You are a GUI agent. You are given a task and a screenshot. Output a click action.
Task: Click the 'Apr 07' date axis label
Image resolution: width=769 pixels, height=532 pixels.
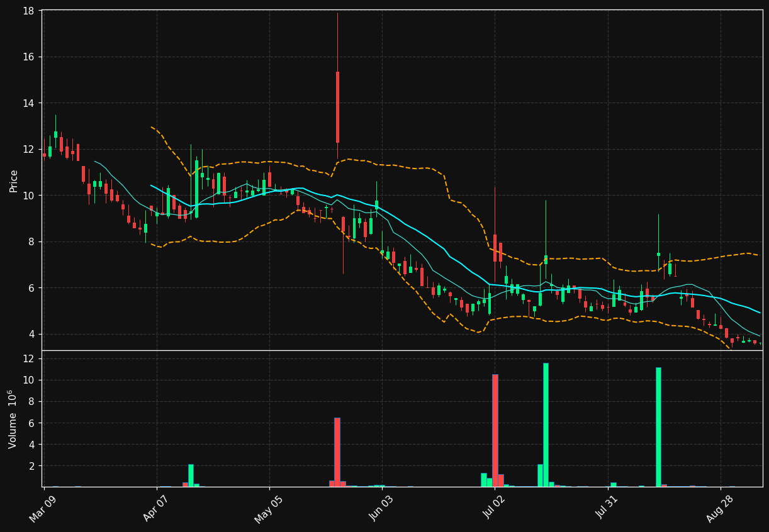[x=155, y=509]
